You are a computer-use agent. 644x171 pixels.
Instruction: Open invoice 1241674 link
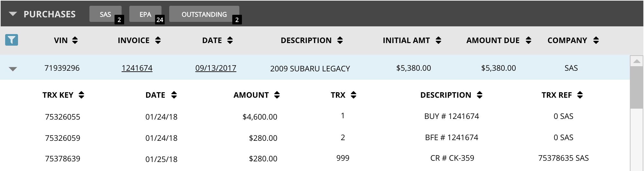[x=137, y=68]
